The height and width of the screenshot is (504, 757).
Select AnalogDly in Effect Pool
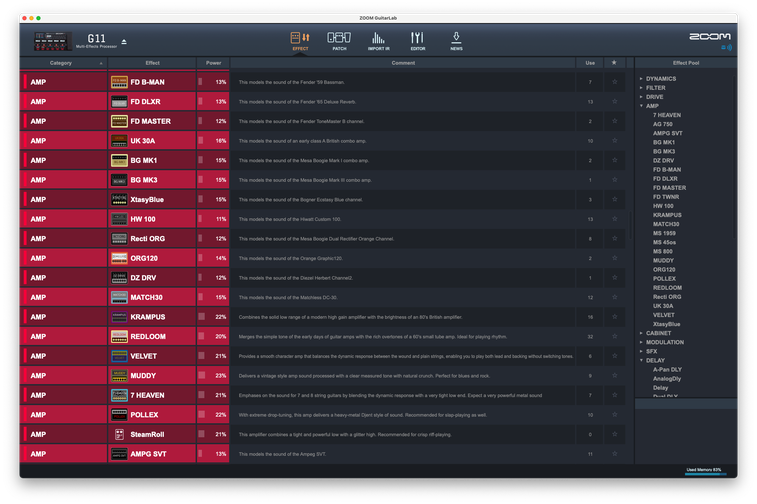pyautogui.click(x=667, y=378)
